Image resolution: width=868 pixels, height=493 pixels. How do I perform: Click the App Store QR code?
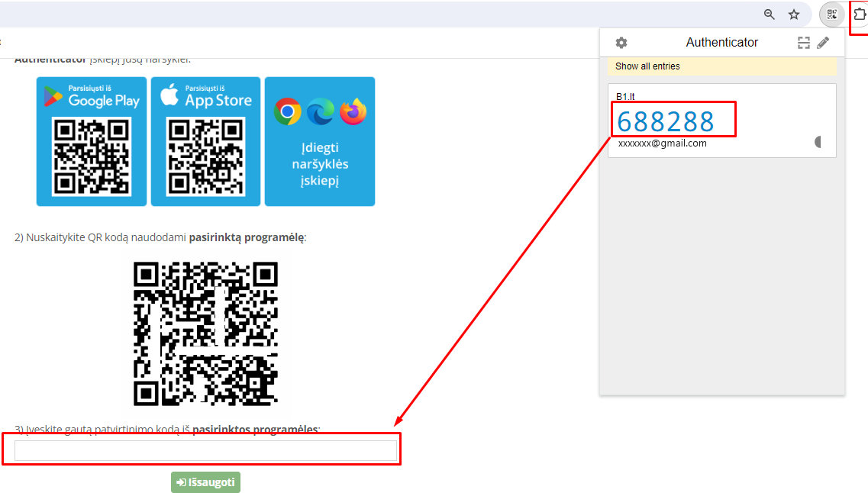tap(205, 156)
